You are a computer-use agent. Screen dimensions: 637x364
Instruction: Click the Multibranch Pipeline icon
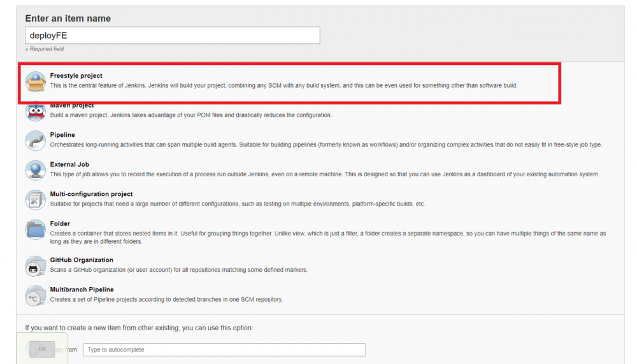coord(35,296)
